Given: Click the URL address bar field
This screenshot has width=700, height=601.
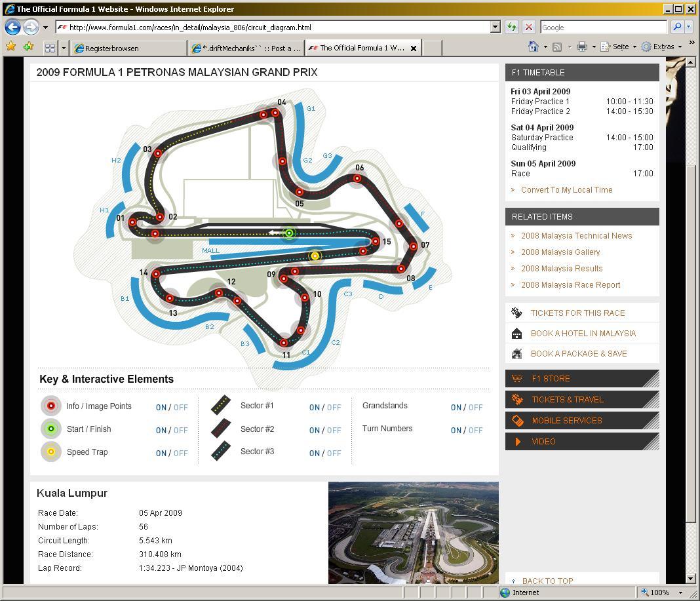Looking at the screenshot, I should pyautogui.click(x=273, y=28).
